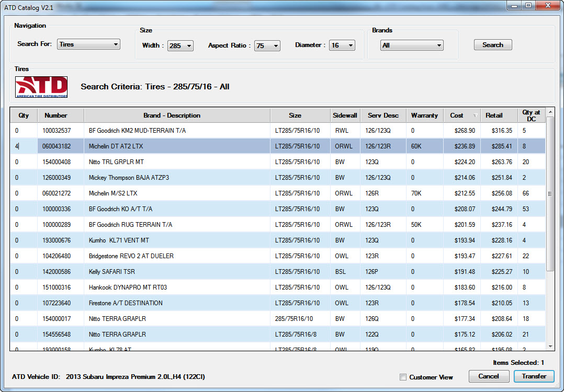Select Bridgestone REVO 2 AT DUELER row
Viewport: 564px width, 392px height.
[x=278, y=256]
